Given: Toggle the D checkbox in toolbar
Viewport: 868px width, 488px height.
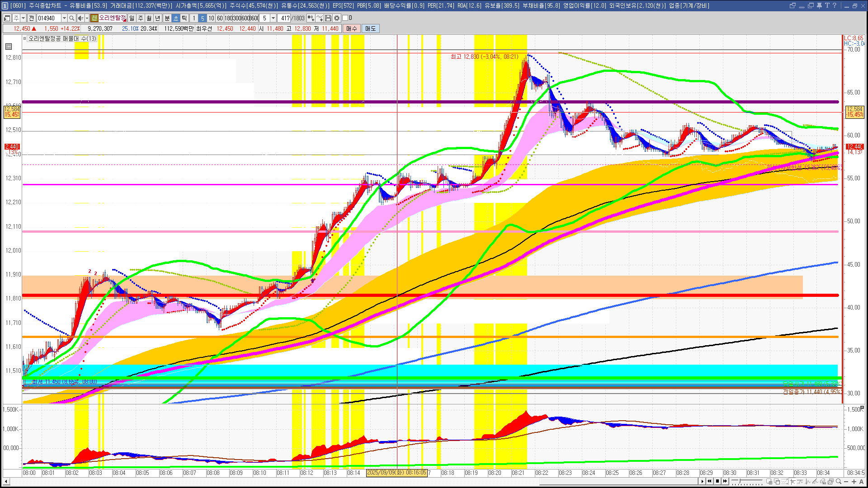Looking at the screenshot, I should point(345,18).
